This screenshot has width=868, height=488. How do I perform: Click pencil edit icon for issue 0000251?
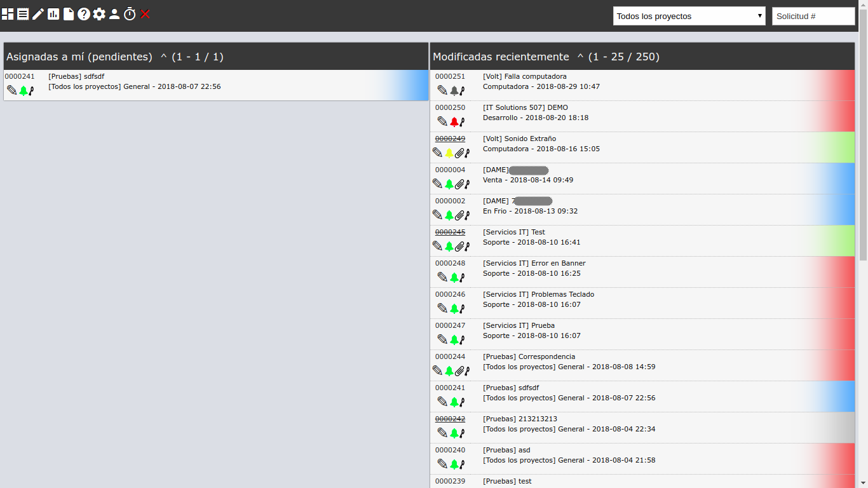442,90
